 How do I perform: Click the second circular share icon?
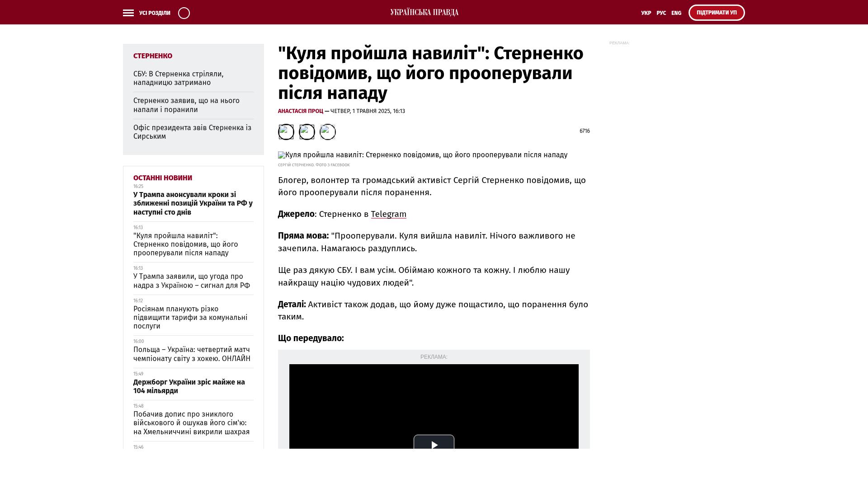[x=307, y=132]
